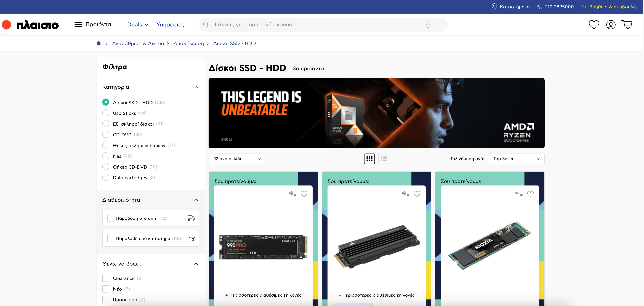Go to home via breadcrumb house icon
644x306 pixels.
pyautogui.click(x=99, y=43)
